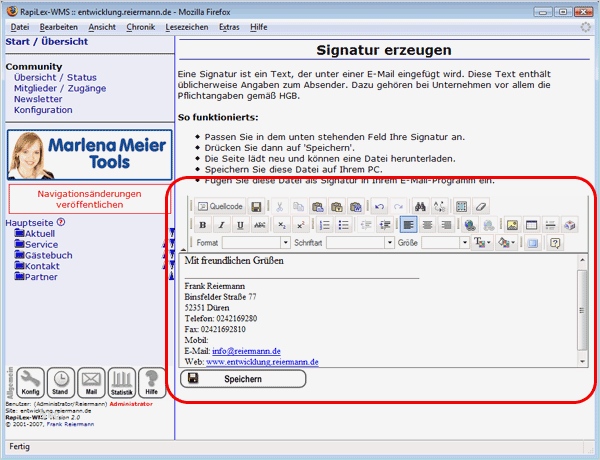Open the Chronik menu
Viewport: 600px width, 460px height.
coord(140,27)
